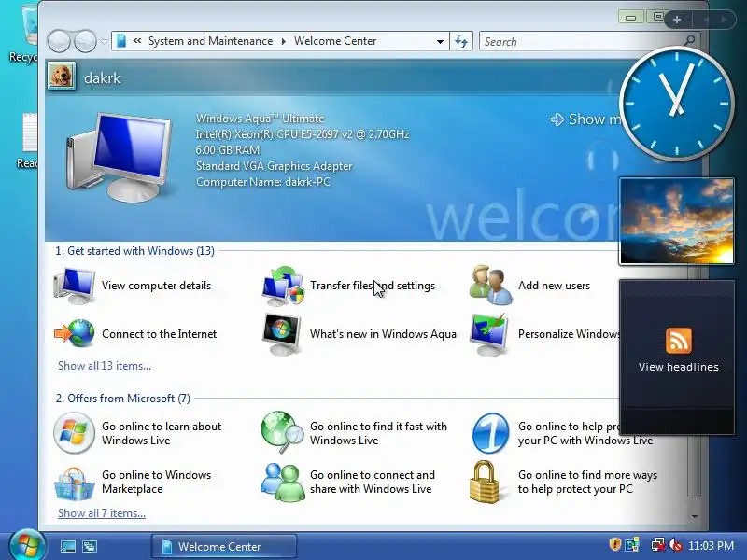Open Connect to the Internet globe icon
The height and width of the screenshot is (560, 747).
click(75, 333)
